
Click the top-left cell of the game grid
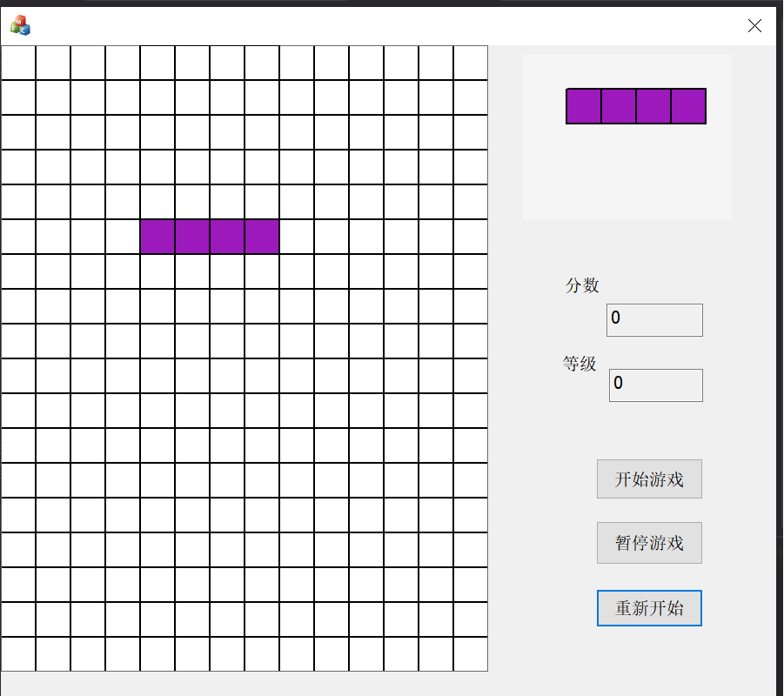[x=17, y=62]
